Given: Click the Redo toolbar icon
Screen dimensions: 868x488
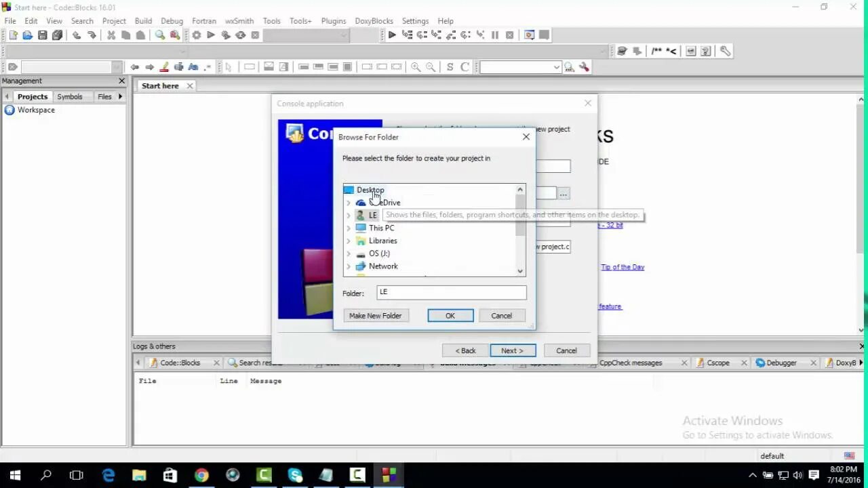Looking at the screenshot, I should pyautogui.click(x=92, y=35).
